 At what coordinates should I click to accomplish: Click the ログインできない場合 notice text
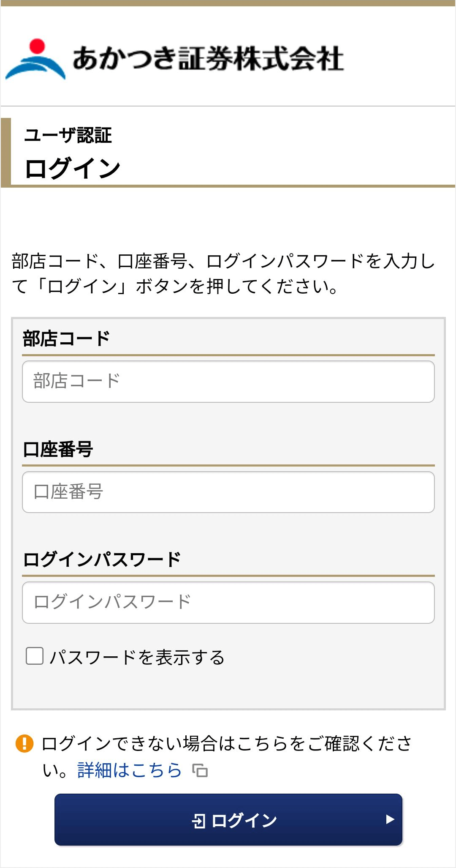(x=227, y=756)
